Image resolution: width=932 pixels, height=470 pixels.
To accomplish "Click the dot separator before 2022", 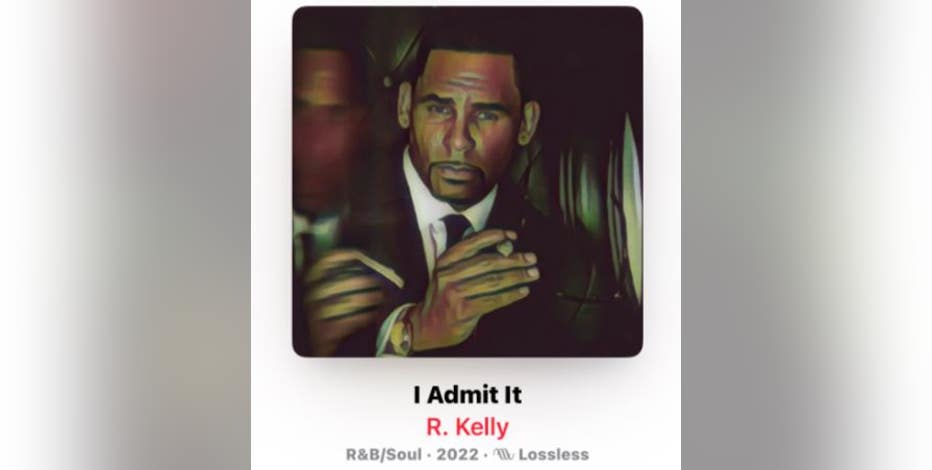I will pyautogui.click(x=429, y=455).
